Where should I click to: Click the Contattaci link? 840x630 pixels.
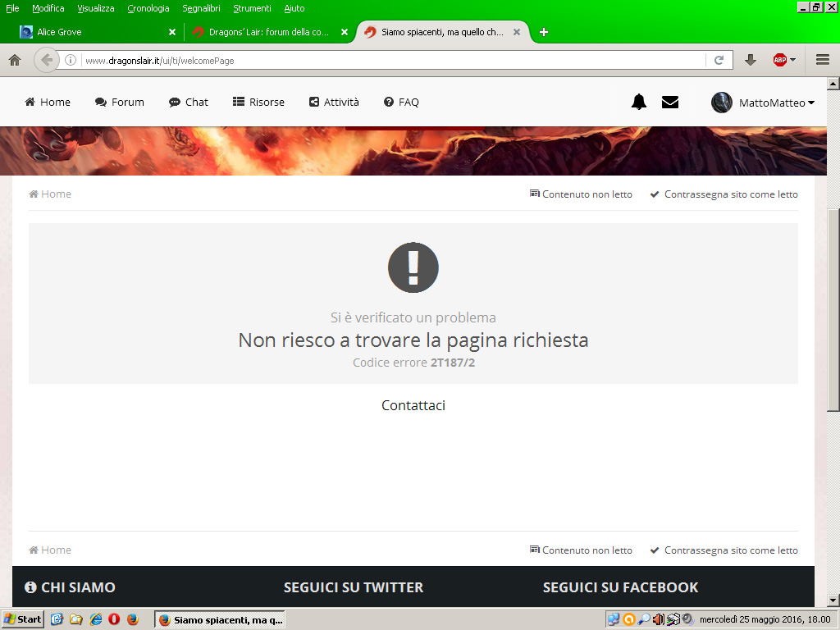(413, 405)
